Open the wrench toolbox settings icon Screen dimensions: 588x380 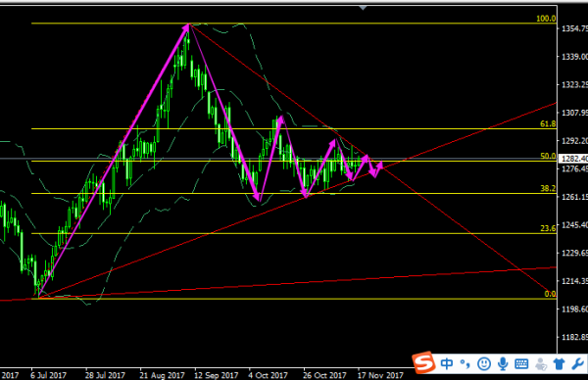(578, 363)
